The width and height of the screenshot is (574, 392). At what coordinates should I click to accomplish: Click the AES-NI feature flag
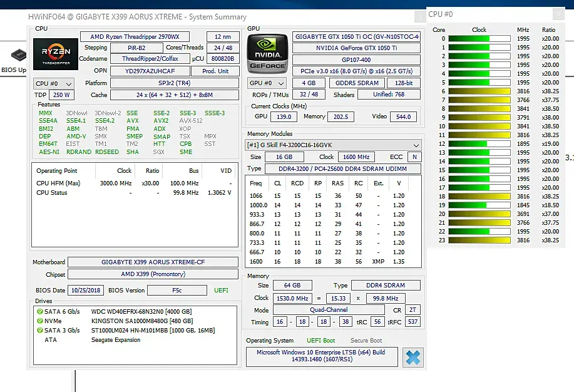coord(49,152)
